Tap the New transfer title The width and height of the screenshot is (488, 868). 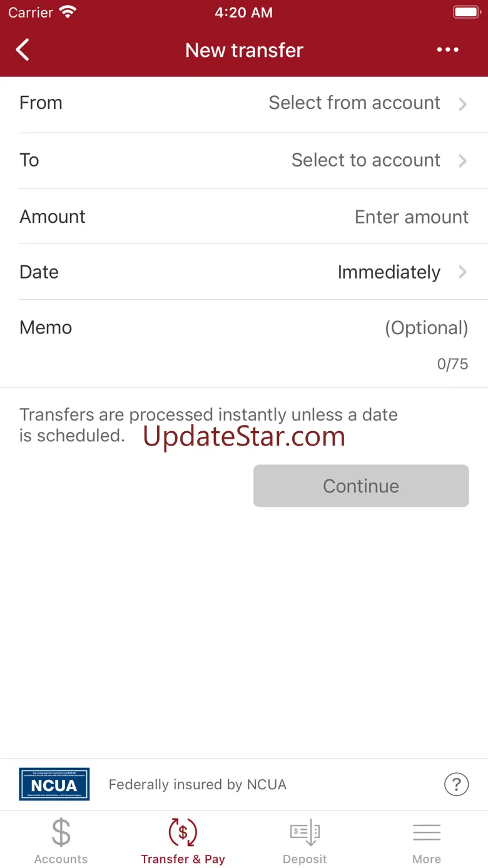tap(244, 50)
